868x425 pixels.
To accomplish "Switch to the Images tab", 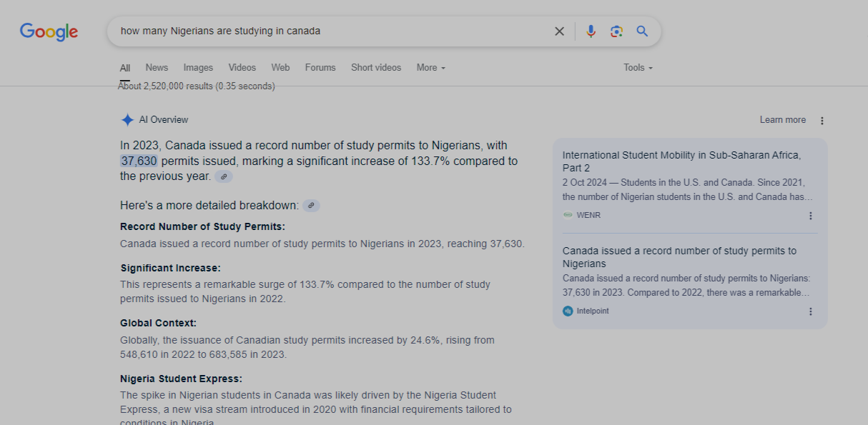I will [197, 67].
